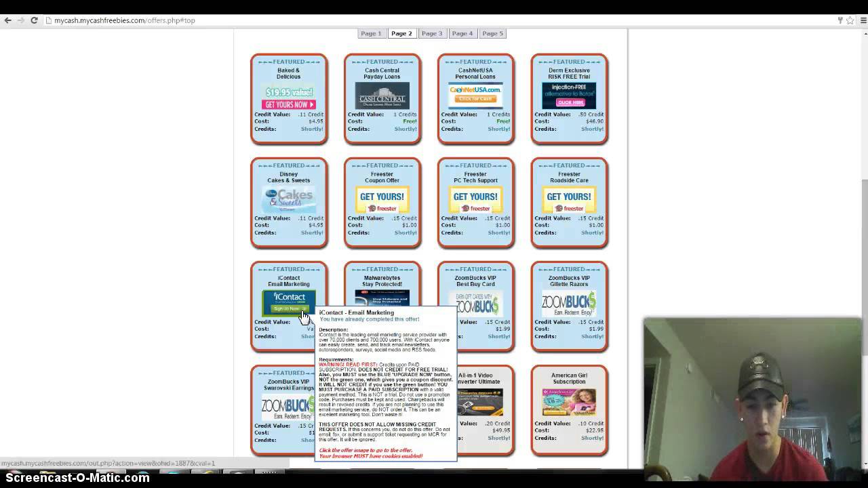Screen dimensions: 868x488
Task: Click the iContact Sign Up Now banner
Action: tap(289, 303)
